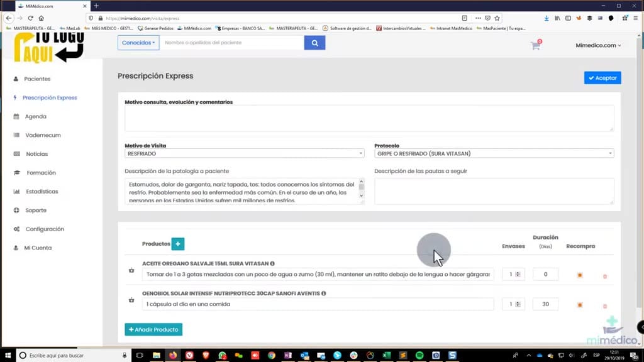Click the Estadísticas chart icon

click(16, 192)
